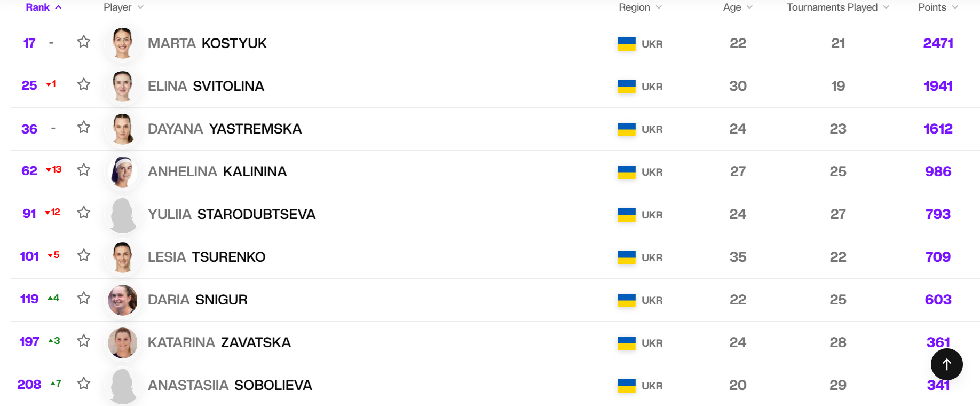Click the red rank-drop arrow beside rank 62
Screen dimensions: 980x406
click(52, 170)
